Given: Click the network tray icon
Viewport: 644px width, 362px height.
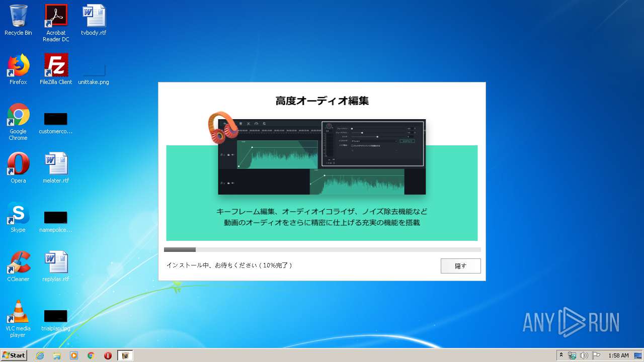Looking at the screenshot, I should coord(572,355).
